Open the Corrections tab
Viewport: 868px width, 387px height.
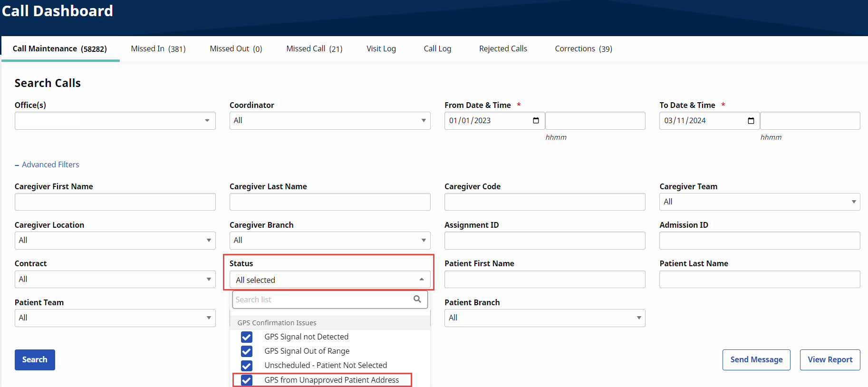(583, 49)
